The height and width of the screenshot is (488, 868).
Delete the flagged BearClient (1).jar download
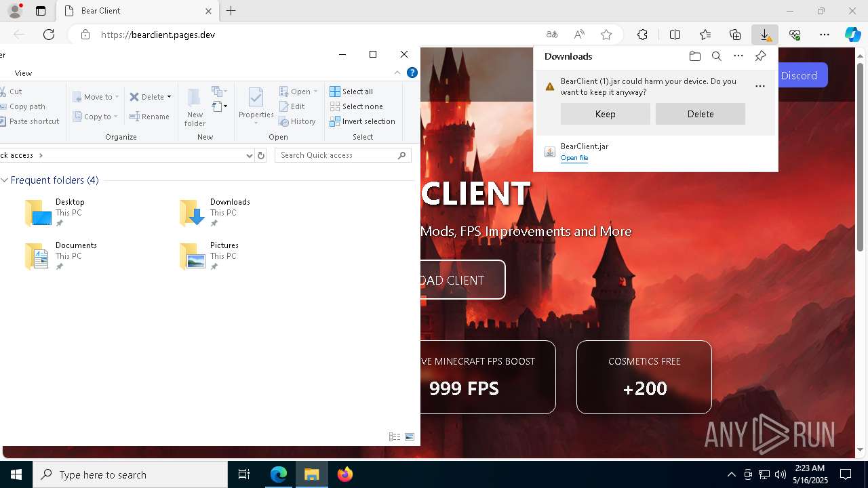pos(700,114)
